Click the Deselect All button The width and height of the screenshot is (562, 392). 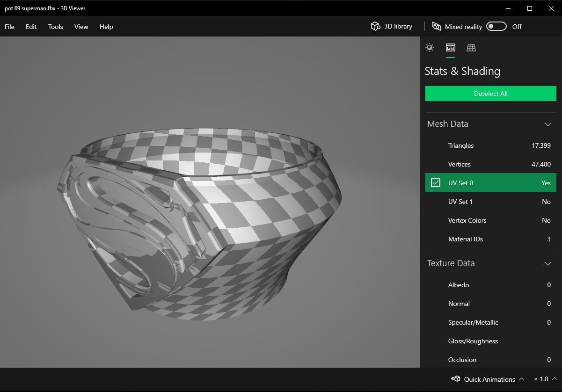[x=490, y=94]
